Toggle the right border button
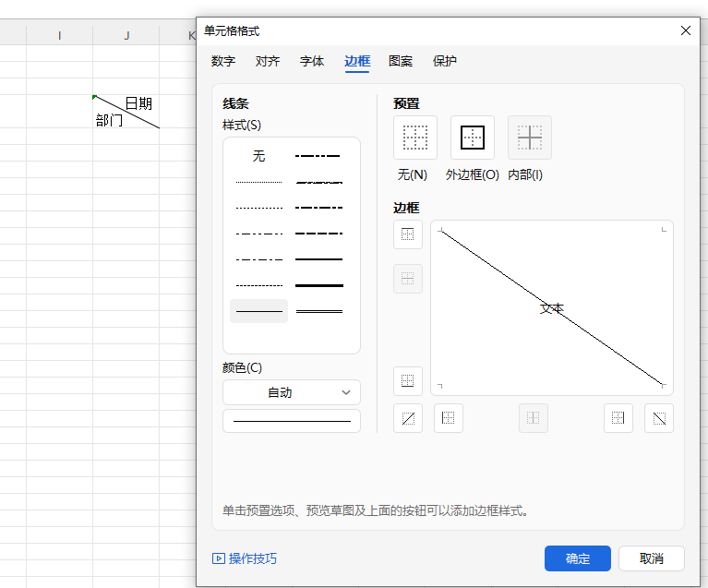 (618, 418)
